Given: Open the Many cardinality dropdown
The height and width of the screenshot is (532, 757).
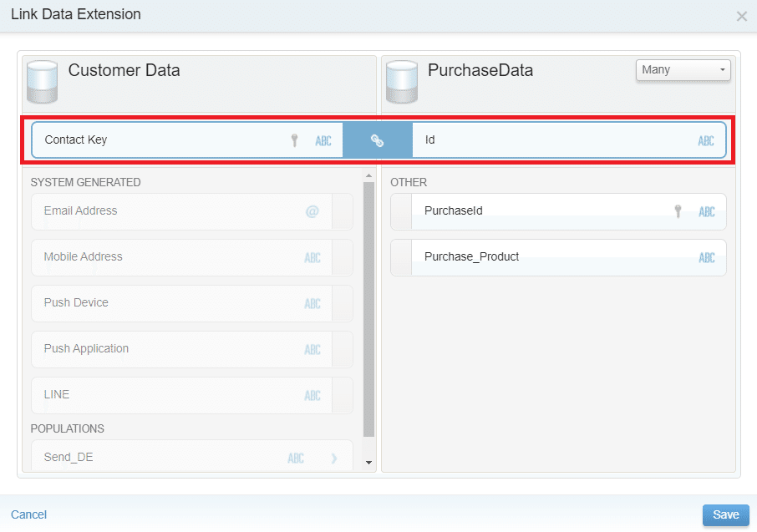Looking at the screenshot, I should [683, 70].
